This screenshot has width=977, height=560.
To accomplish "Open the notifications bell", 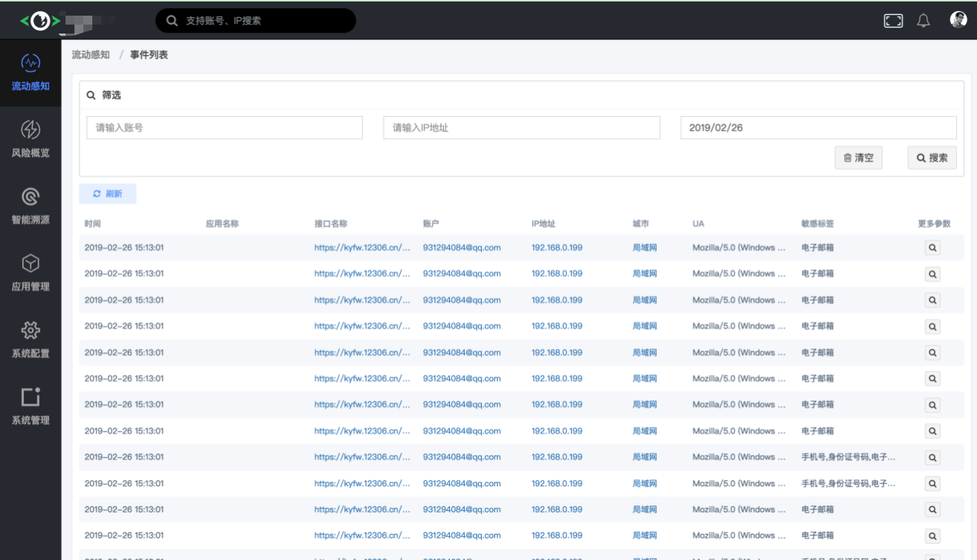I will (x=923, y=21).
